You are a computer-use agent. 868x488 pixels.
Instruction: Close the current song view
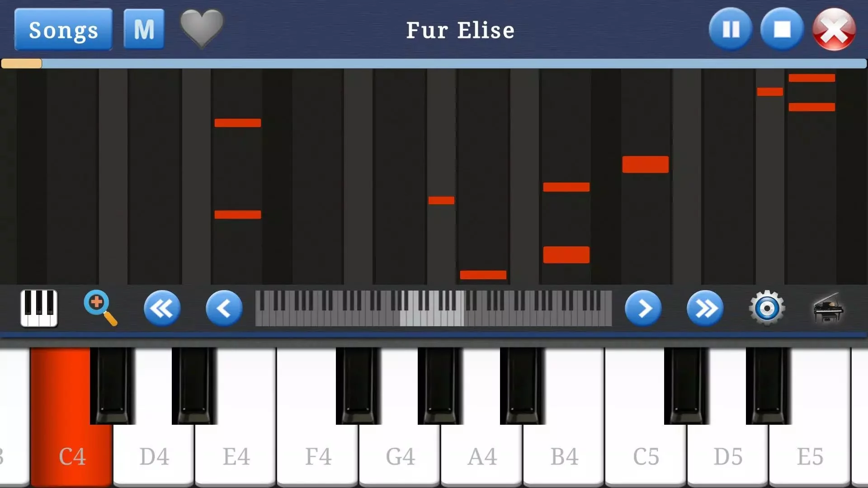834,28
